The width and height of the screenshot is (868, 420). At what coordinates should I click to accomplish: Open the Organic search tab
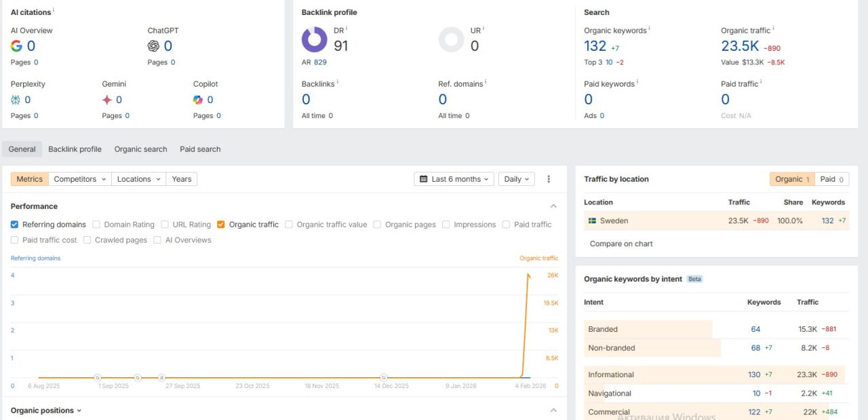pos(140,149)
